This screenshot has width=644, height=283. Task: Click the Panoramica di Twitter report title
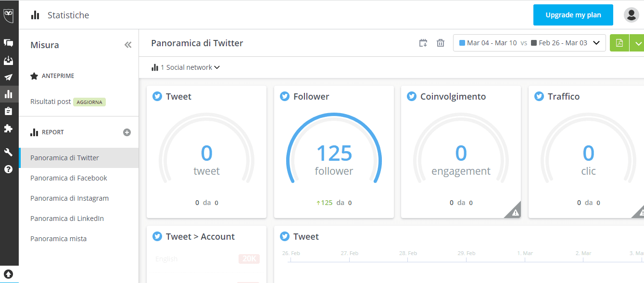point(197,43)
